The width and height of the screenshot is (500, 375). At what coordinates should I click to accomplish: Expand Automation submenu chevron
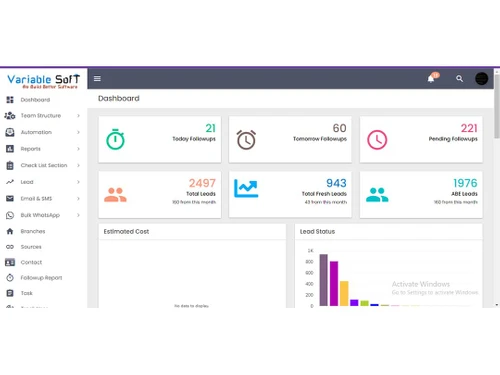coord(79,132)
